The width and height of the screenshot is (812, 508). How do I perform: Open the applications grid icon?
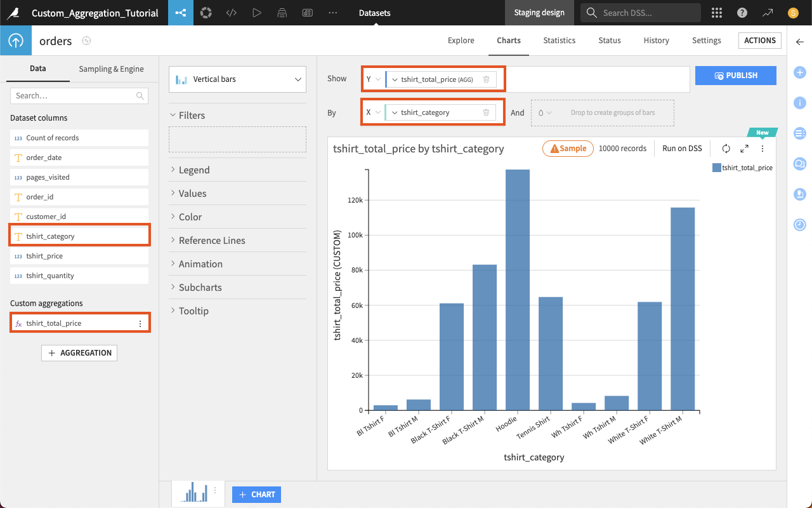pyautogui.click(x=717, y=13)
